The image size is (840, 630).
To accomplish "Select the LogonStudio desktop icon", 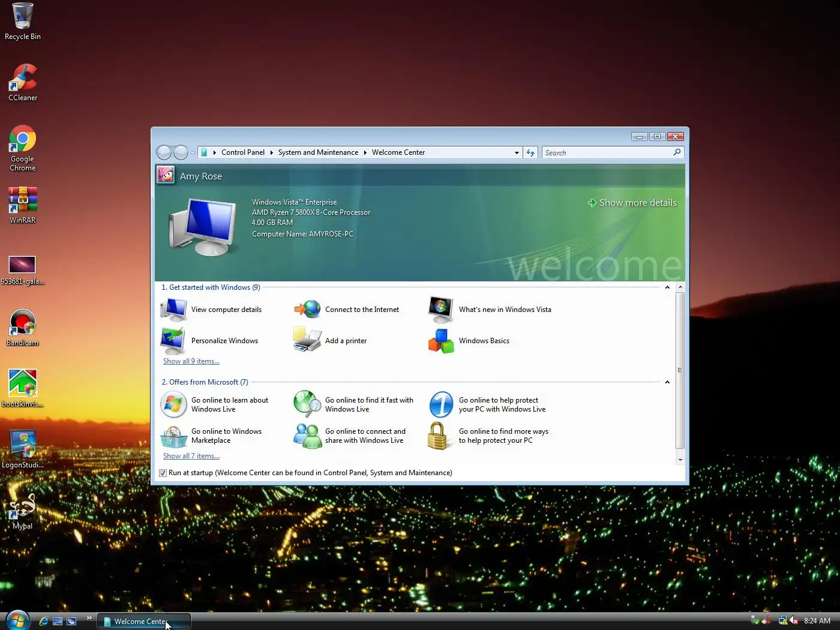I will click(23, 450).
